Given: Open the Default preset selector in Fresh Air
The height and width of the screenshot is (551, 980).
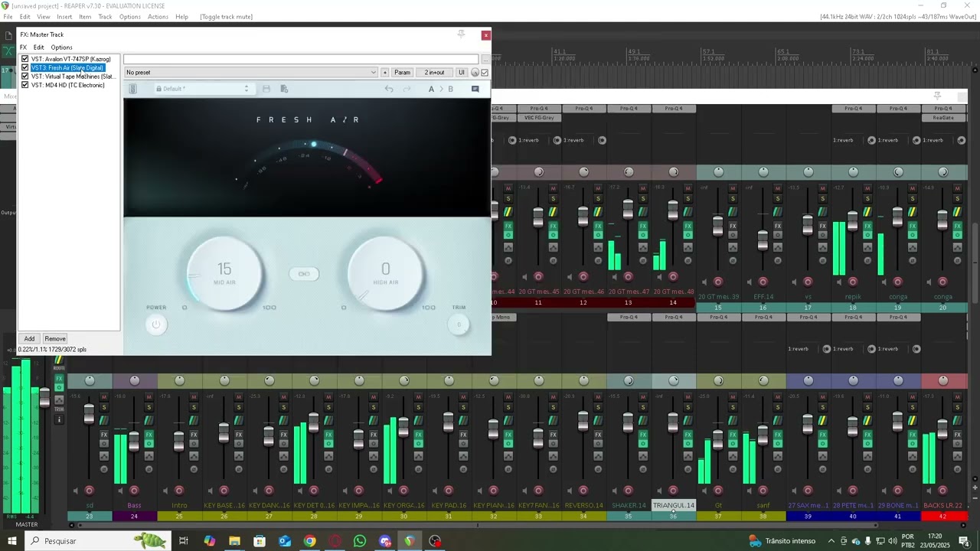Looking at the screenshot, I should (203, 89).
